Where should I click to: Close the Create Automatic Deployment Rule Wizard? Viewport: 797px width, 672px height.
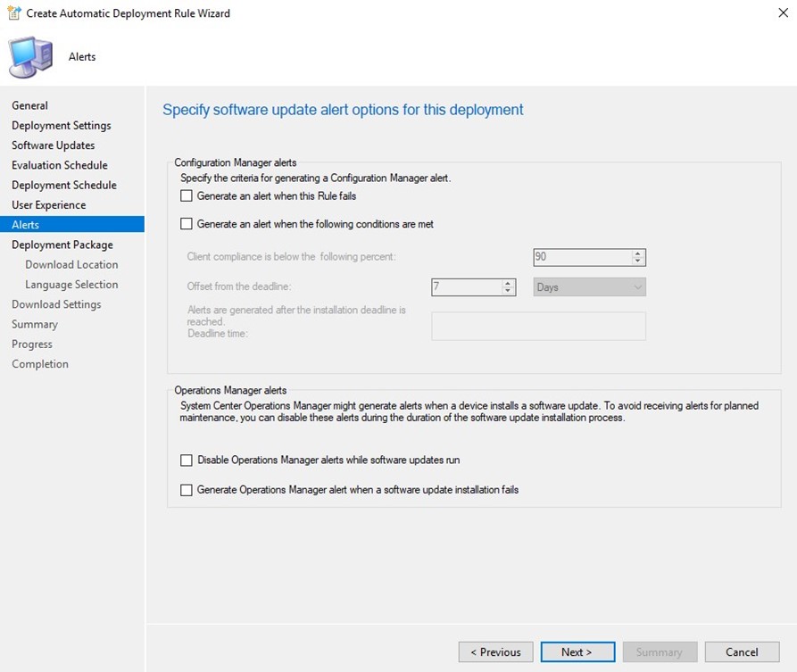(784, 12)
